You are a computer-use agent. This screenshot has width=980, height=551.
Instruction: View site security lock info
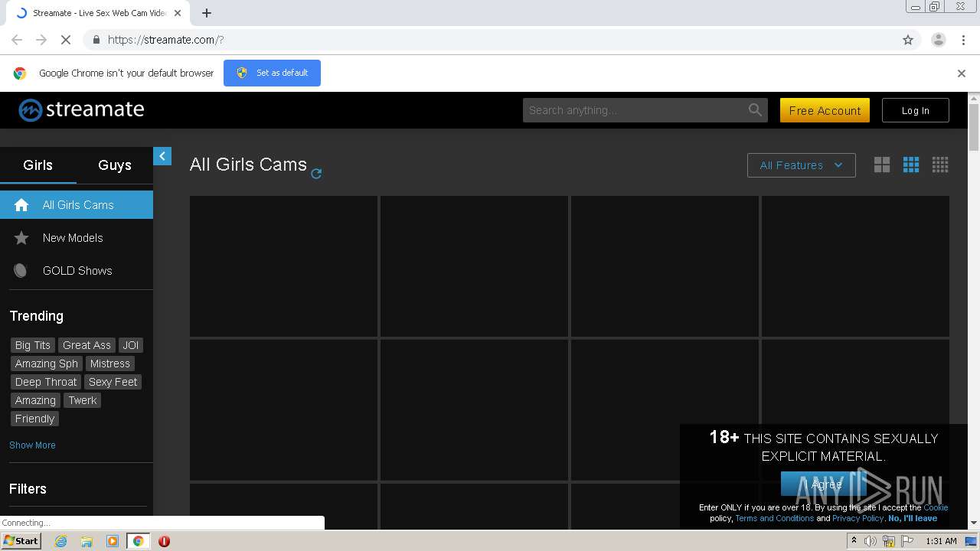tap(96, 40)
